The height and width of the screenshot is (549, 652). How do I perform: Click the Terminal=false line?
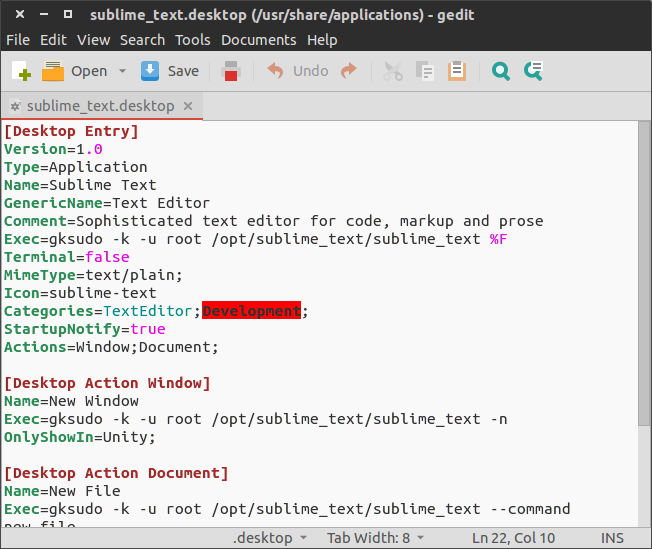[67, 257]
